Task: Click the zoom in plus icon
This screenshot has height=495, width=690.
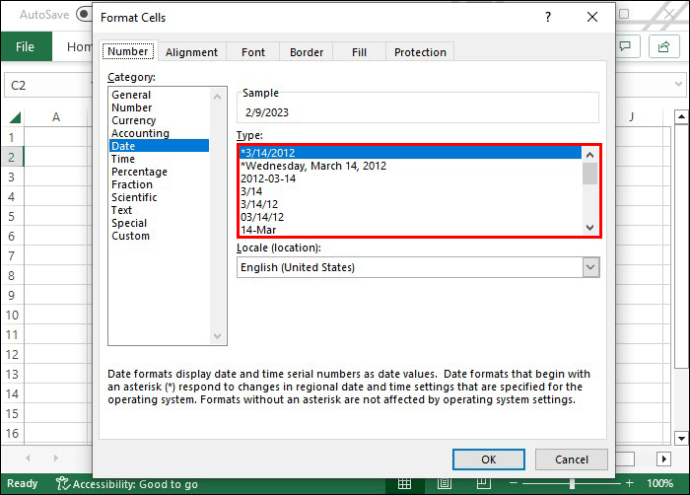Action: (629, 484)
